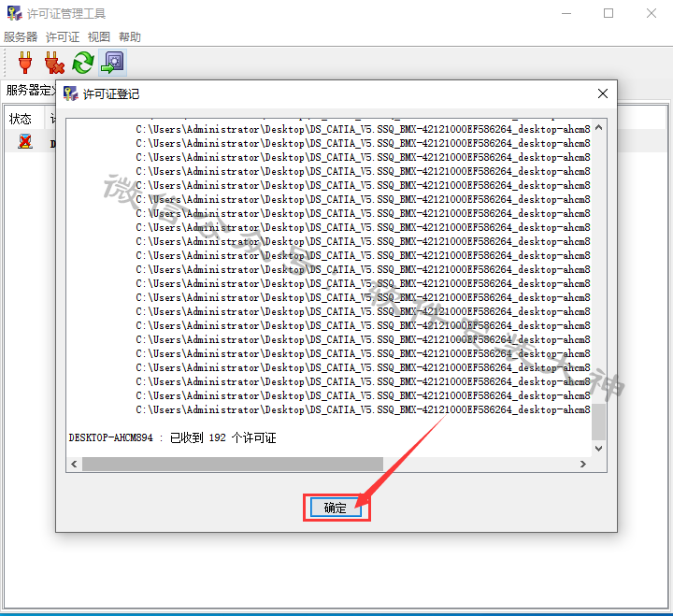
Task: Click the server status hourglass icon
Action: pyautogui.click(x=25, y=141)
